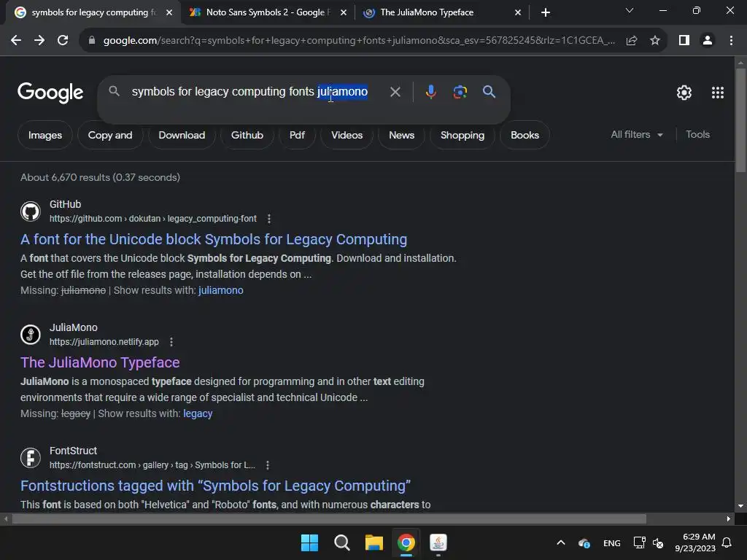Open the Java app on the taskbar
The image size is (747, 560).
[438, 542]
